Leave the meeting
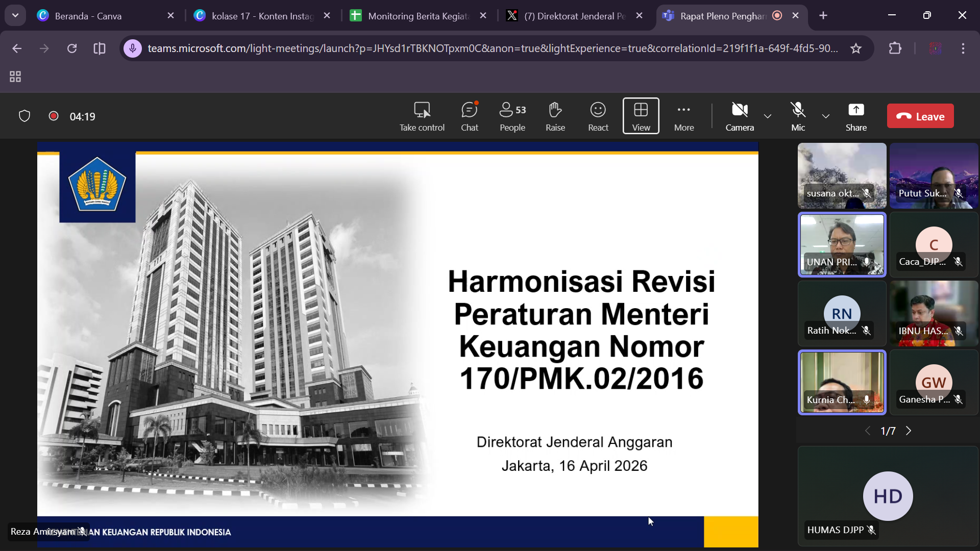Viewport: 980px width, 551px height. [x=920, y=116]
